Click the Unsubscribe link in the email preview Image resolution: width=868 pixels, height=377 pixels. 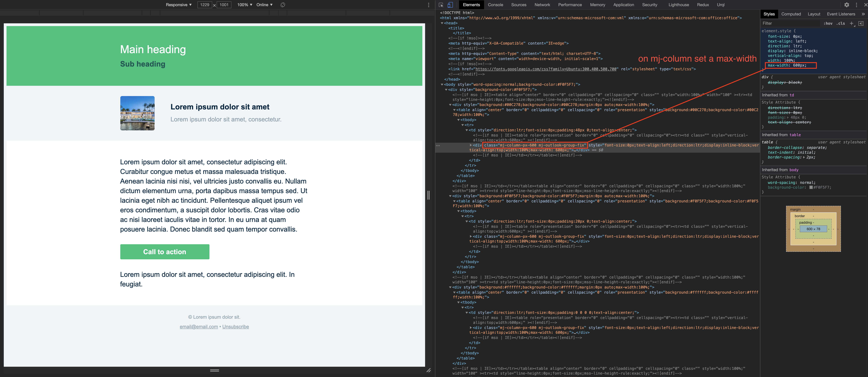236,326
